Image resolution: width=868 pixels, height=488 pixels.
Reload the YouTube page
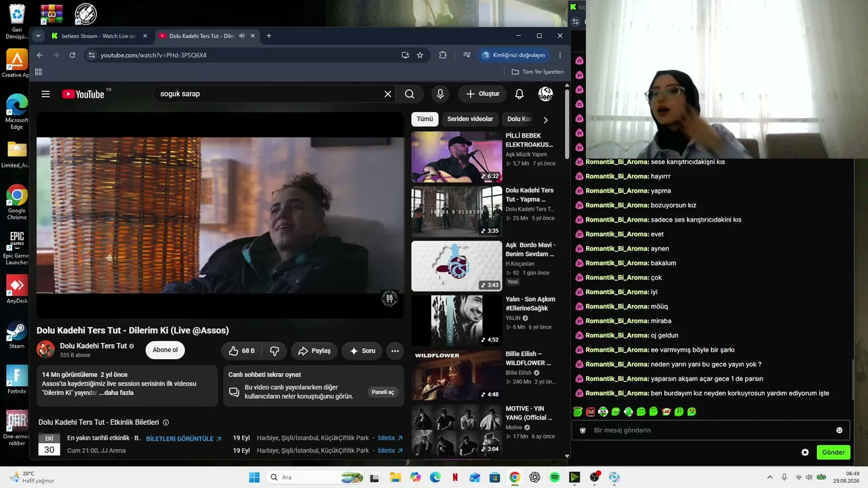tap(72, 55)
